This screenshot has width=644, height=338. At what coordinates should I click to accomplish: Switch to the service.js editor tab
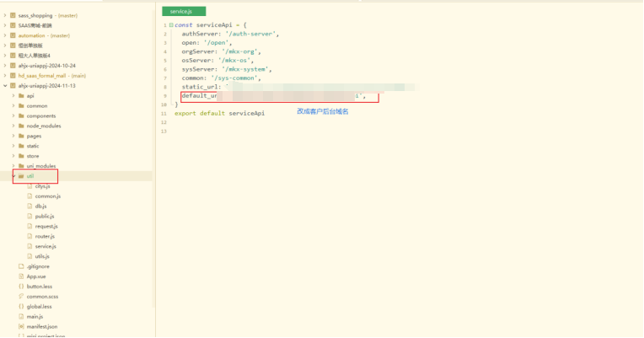pos(184,12)
